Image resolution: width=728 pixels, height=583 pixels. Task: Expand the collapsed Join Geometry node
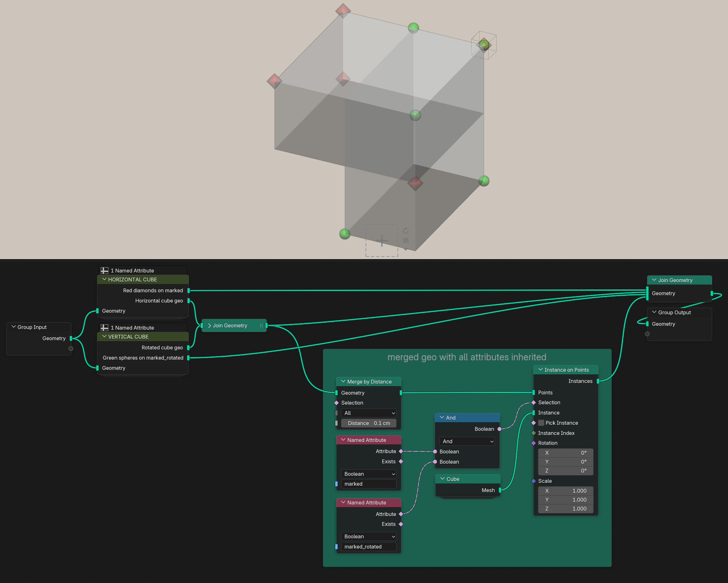[209, 325]
